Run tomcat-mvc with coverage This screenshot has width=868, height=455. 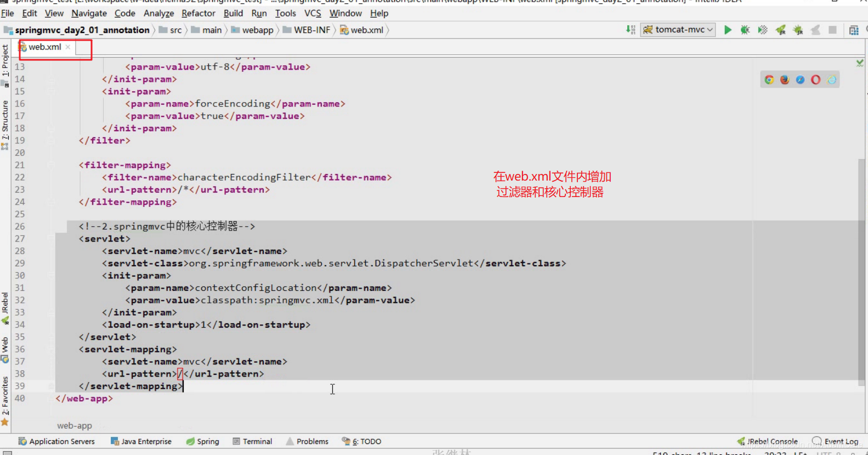(x=763, y=30)
